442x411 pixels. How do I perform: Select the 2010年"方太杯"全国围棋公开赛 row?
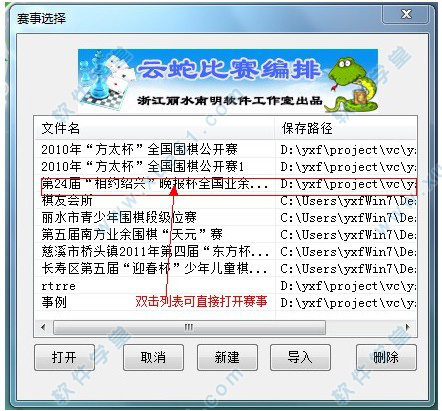click(226, 149)
